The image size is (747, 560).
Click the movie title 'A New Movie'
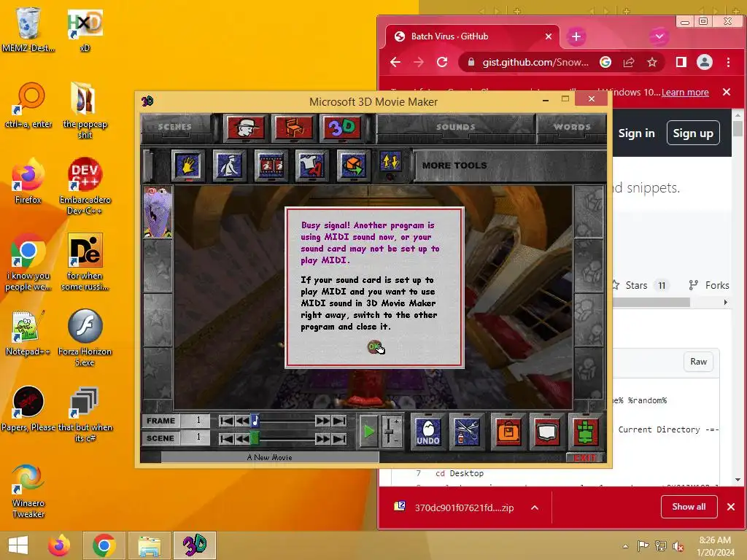tap(270, 457)
